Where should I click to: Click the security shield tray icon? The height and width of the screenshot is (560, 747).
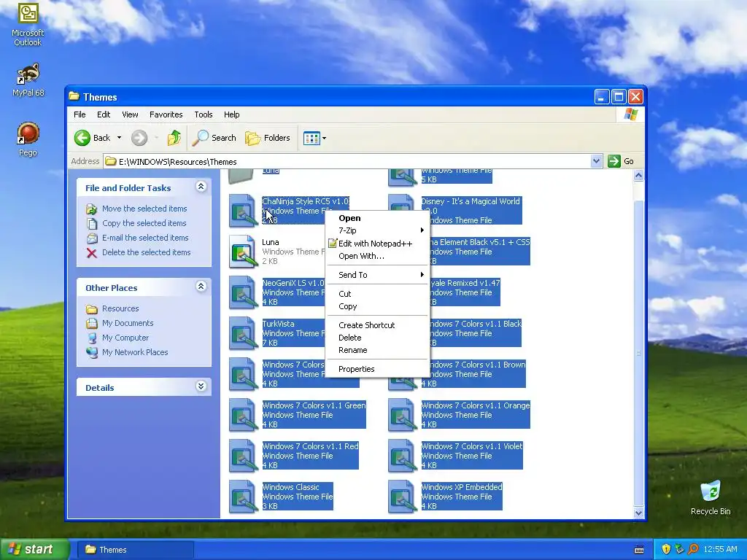point(666,549)
